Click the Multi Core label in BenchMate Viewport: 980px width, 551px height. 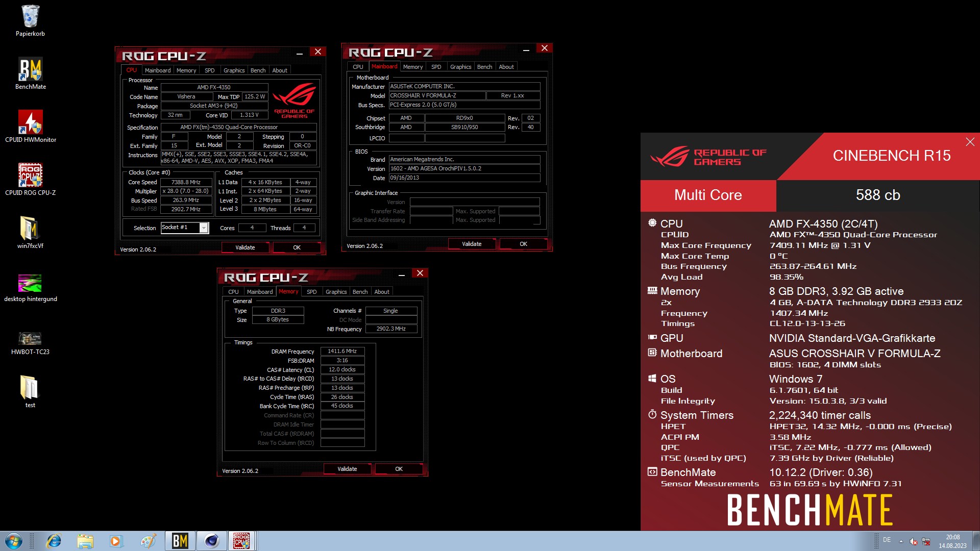click(708, 195)
